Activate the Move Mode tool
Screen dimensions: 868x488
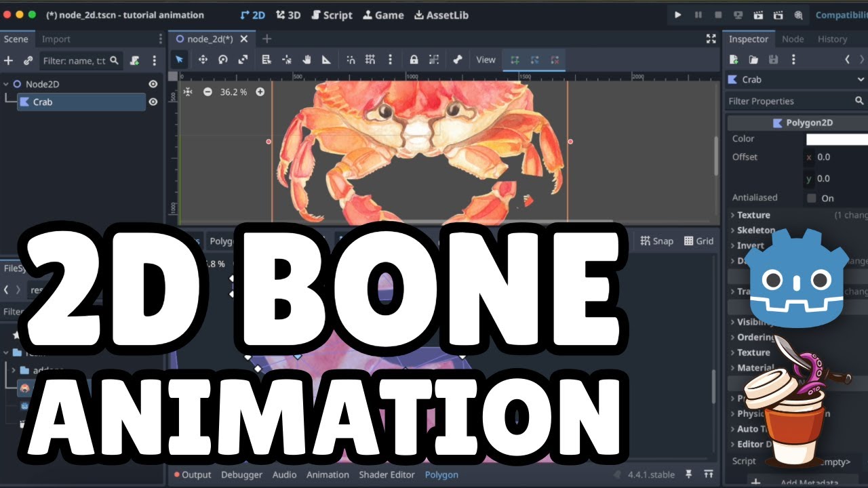[202, 60]
